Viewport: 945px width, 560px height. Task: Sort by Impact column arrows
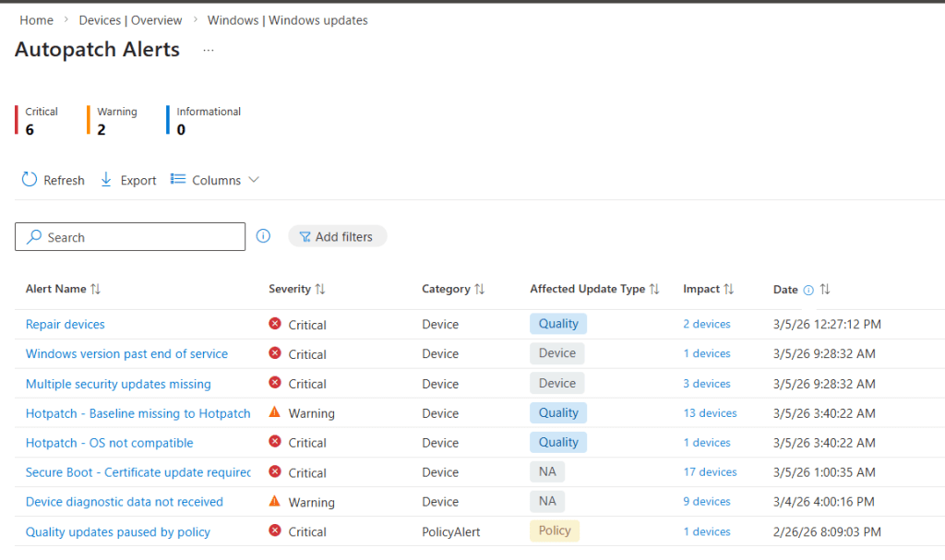(x=729, y=290)
